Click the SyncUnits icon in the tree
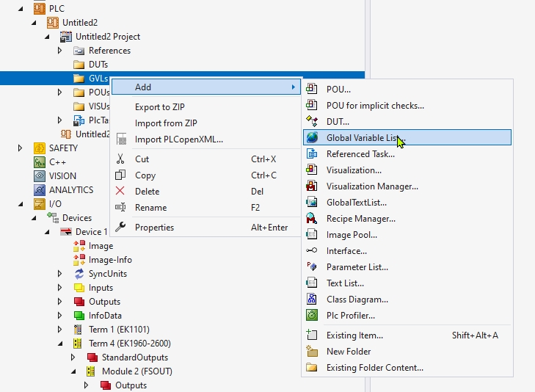535x392 pixels. (x=79, y=274)
